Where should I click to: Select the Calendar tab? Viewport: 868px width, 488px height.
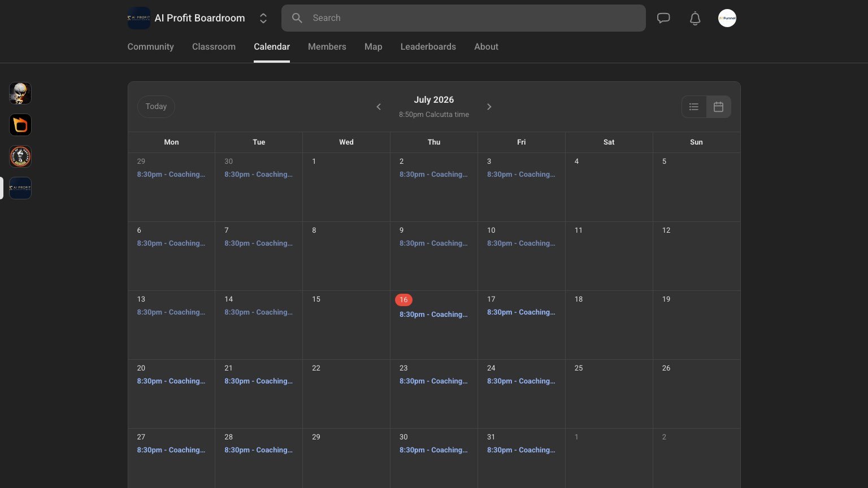tap(272, 47)
